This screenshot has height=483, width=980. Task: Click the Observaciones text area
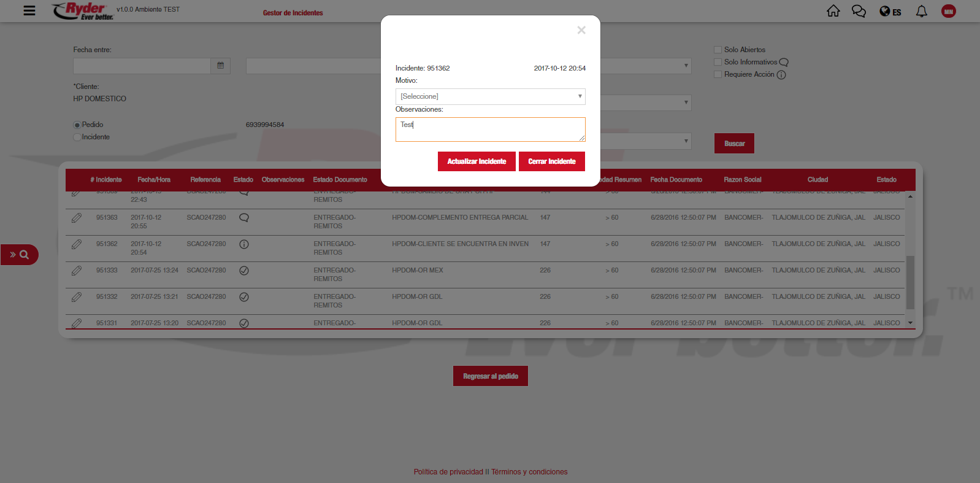pyautogui.click(x=490, y=129)
